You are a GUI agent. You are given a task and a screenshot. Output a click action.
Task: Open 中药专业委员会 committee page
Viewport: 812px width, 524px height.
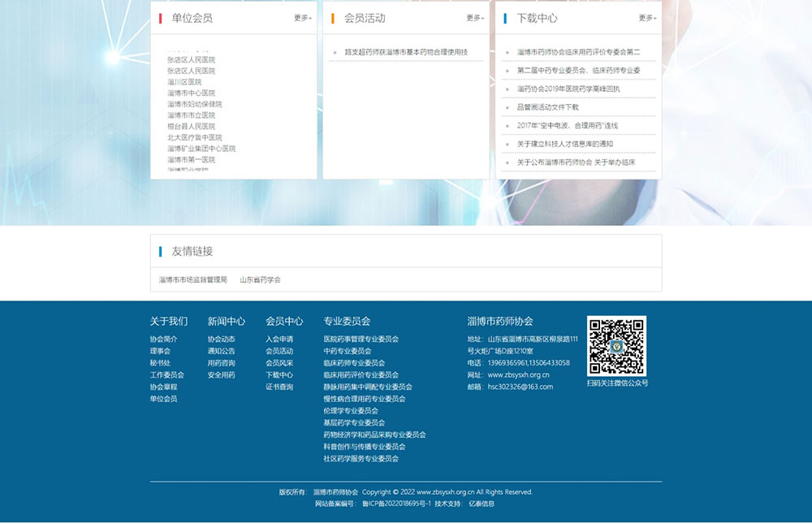click(348, 351)
